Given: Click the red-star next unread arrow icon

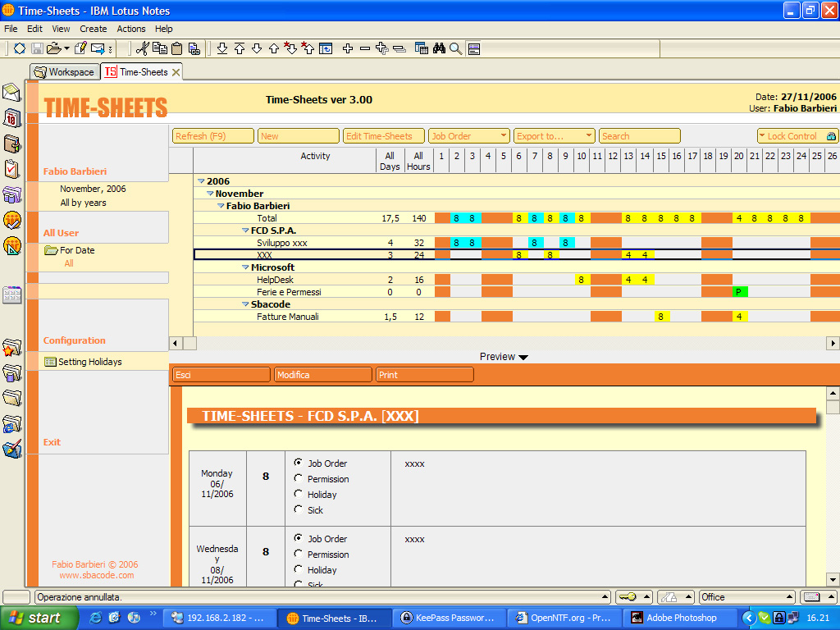Looking at the screenshot, I should [290, 48].
